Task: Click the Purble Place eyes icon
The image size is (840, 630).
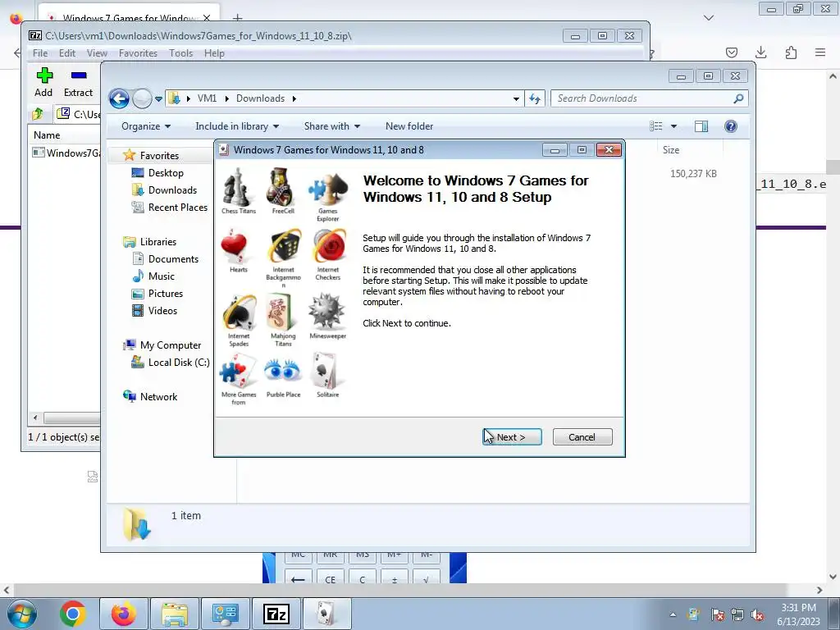Action: (x=282, y=372)
